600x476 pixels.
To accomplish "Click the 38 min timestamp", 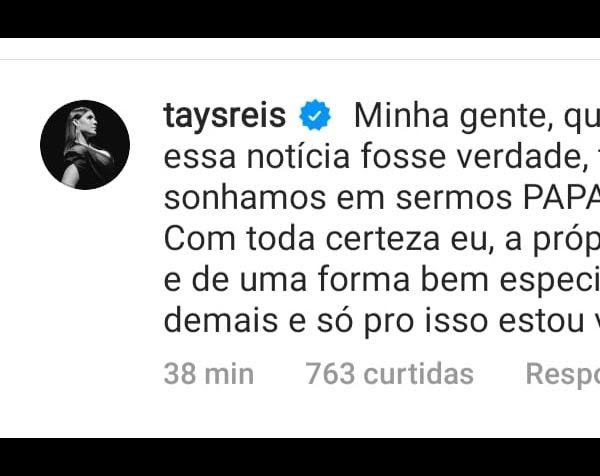I will (x=209, y=373).
